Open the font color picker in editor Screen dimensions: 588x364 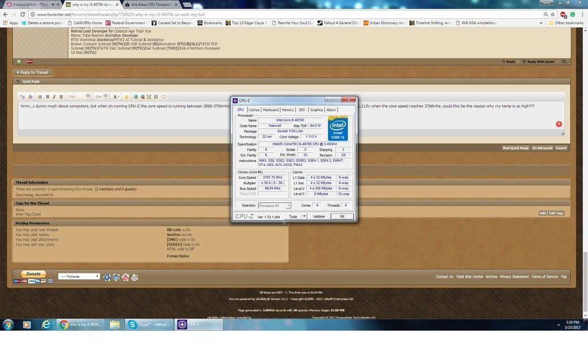116,96
